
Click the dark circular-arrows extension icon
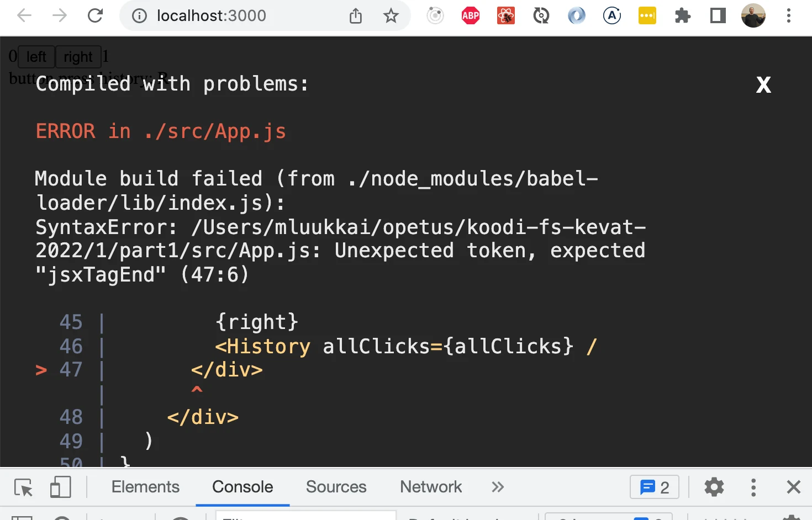pos(541,16)
